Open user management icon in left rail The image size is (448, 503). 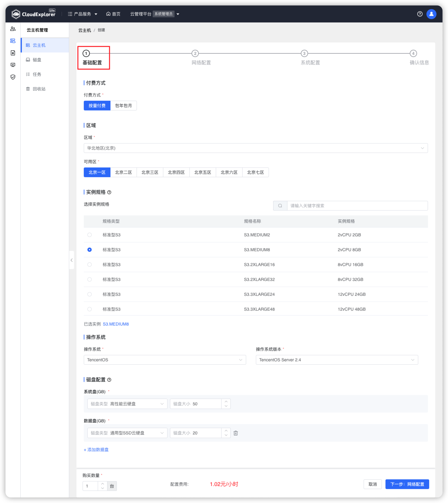(13, 29)
